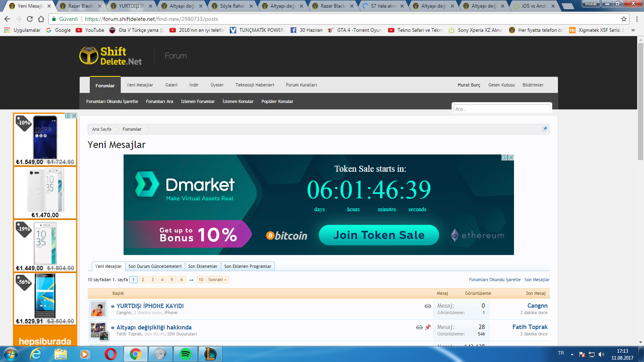This screenshot has height=362, width=644.
Task: Show hidden tray icons arrow
Action: click(x=572, y=354)
